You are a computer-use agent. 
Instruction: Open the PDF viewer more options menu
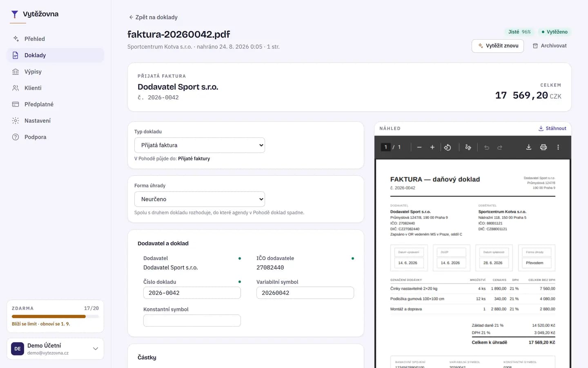coord(558,147)
